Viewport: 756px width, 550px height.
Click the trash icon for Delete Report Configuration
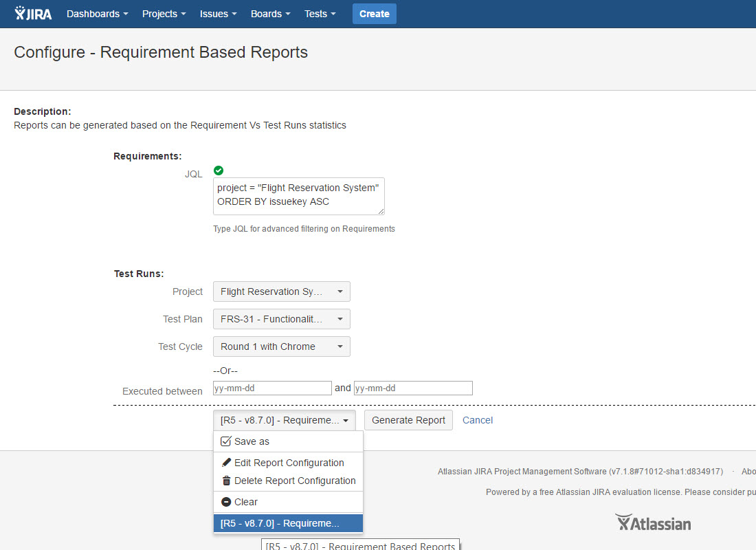pyautogui.click(x=226, y=481)
